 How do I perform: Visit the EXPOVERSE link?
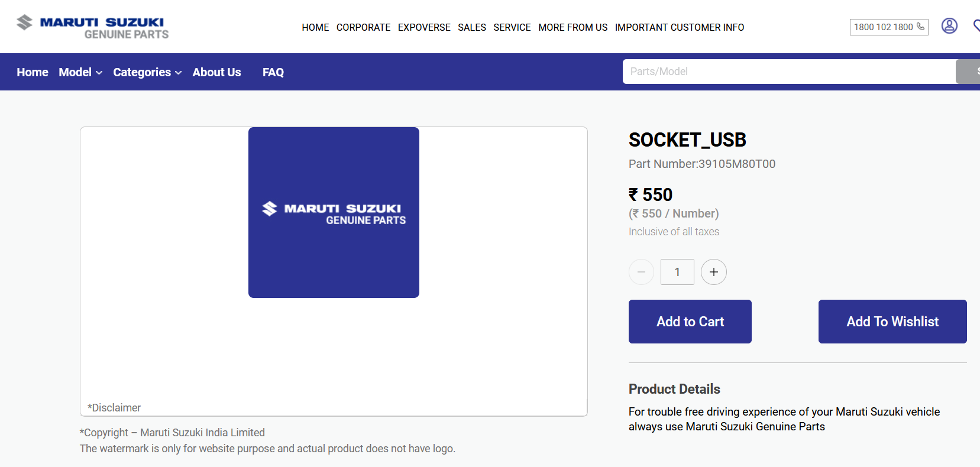424,27
